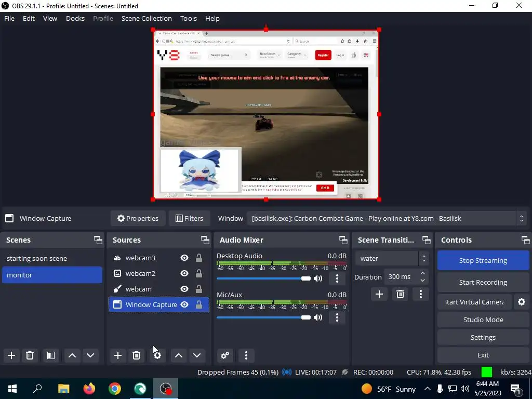Open advanced audio properties gears icon

225,355
